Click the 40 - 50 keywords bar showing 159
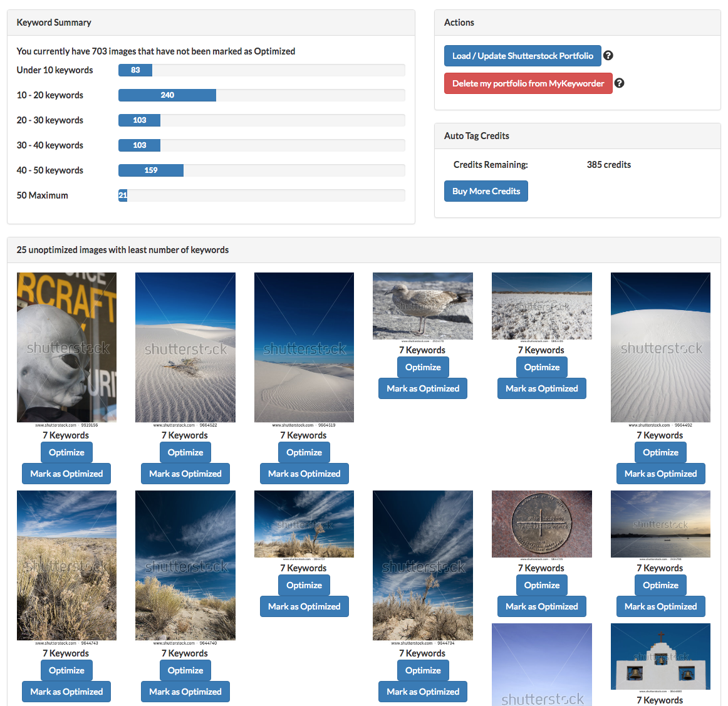Screen dimensions: 728x706 pos(151,170)
